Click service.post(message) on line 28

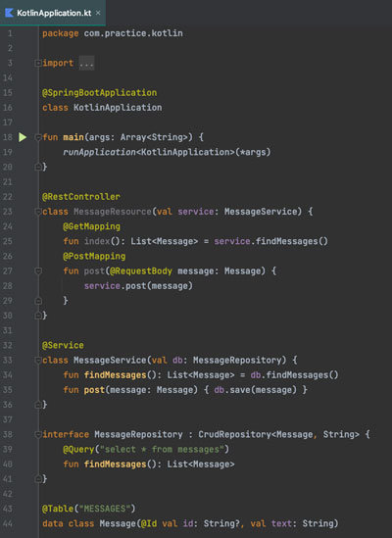click(x=138, y=286)
